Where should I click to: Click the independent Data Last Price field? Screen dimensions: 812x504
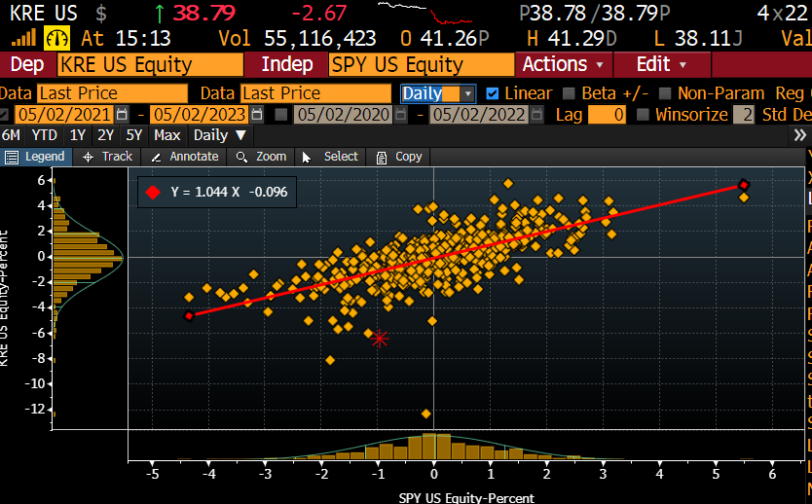(315, 93)
